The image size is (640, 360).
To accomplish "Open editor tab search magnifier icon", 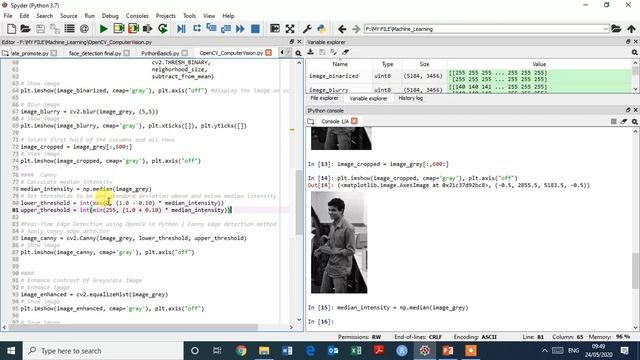I will coord(298,53).
